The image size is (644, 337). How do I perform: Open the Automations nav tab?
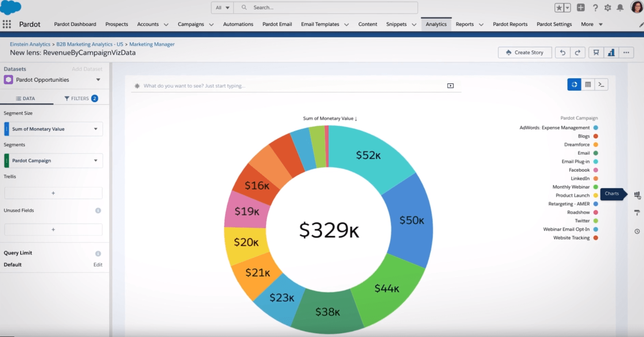(238, 24)
